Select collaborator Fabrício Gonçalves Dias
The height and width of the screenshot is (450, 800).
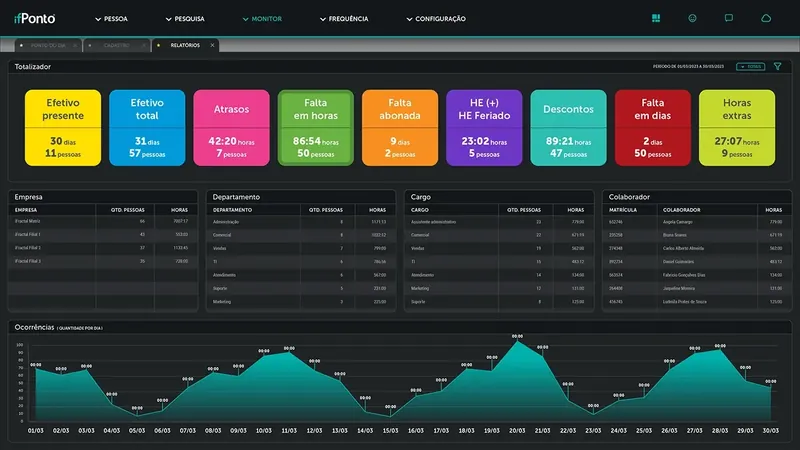[697, 275]
